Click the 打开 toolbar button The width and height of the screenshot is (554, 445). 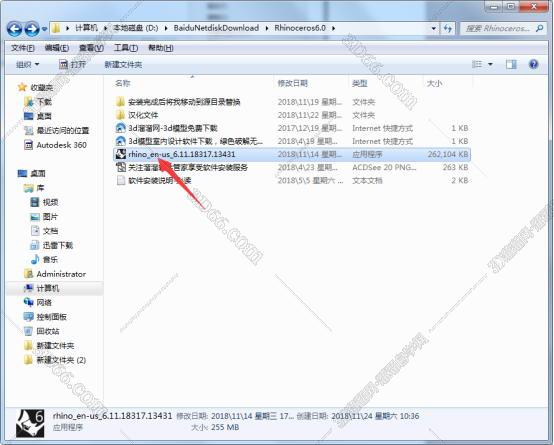72,65
